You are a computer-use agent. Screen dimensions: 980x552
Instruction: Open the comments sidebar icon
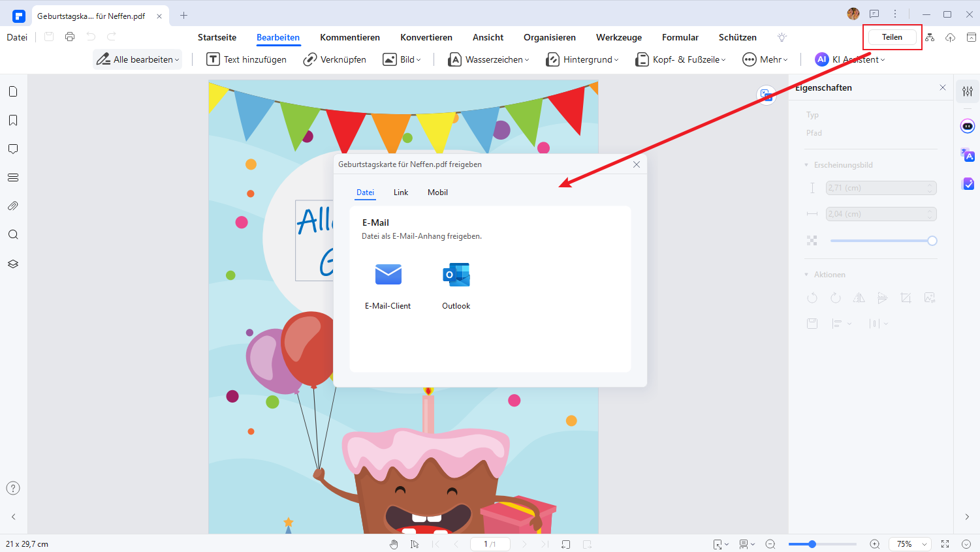(x=13, y=149)
